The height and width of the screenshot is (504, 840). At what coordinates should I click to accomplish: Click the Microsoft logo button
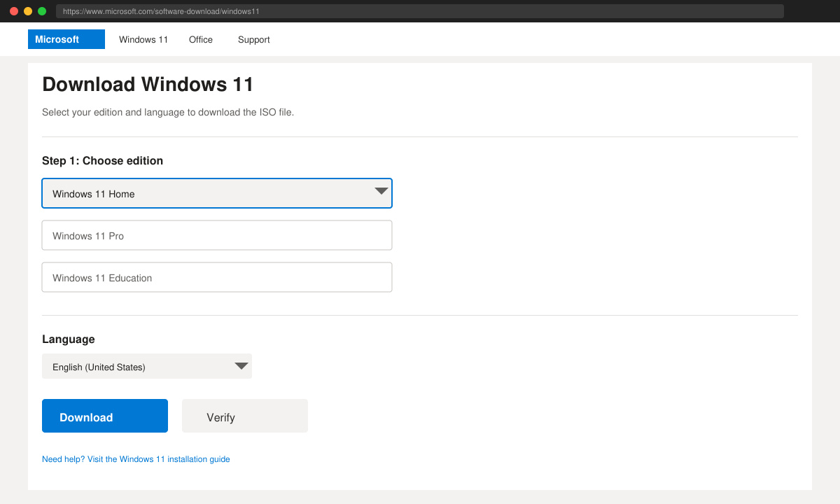(x=66, y=39)
